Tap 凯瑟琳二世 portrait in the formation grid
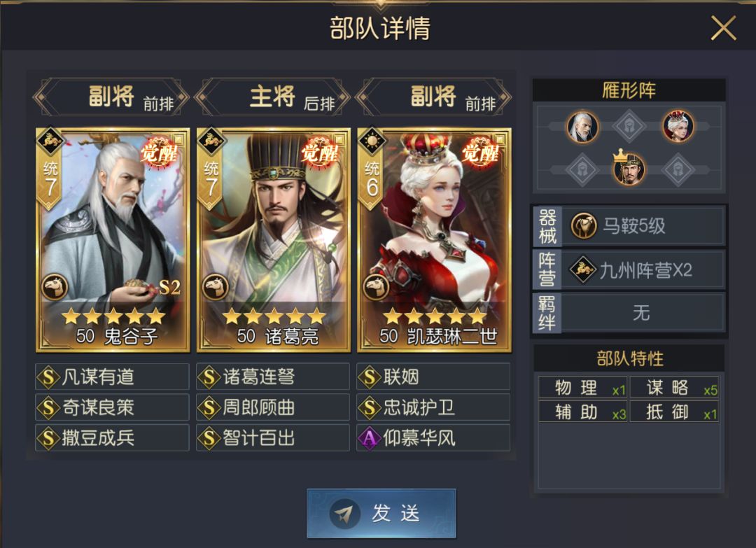 (x=678, y=126)
